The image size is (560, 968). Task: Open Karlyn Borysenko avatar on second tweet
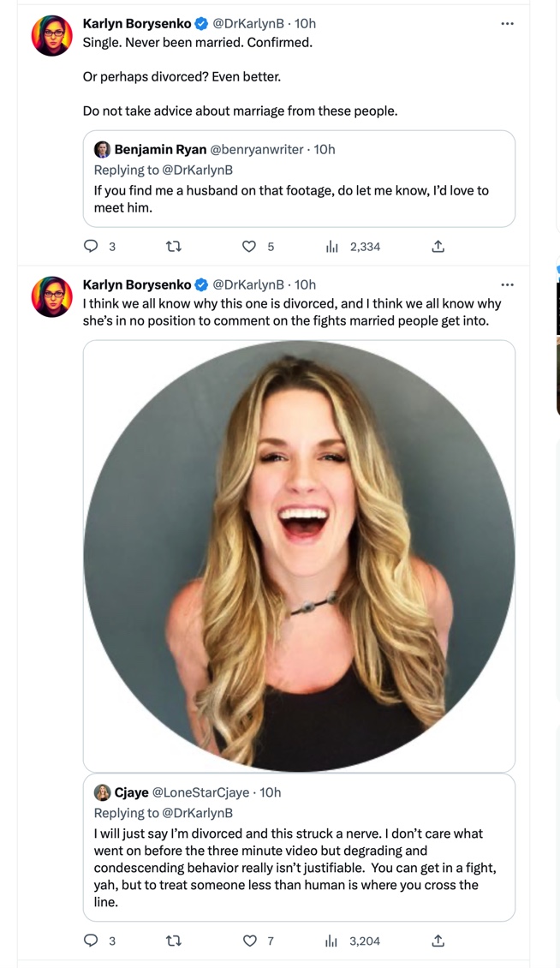pyautogui.click(x=52, y=297)
